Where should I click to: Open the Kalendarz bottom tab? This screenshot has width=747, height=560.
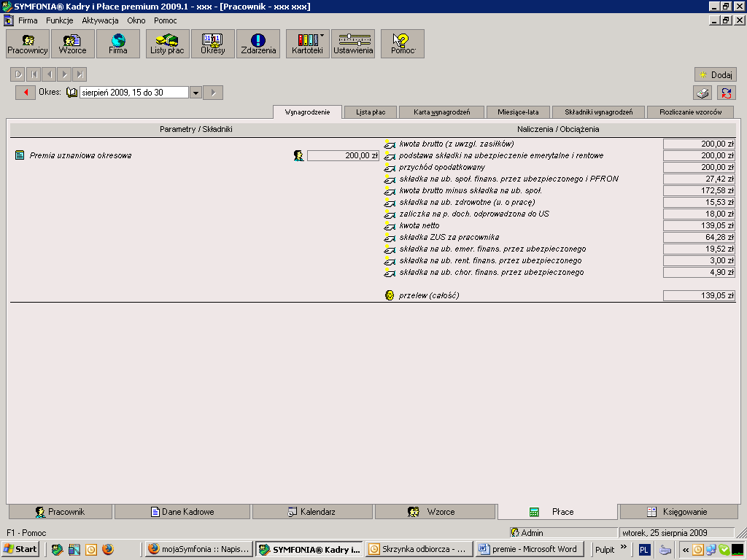[312, 512]
